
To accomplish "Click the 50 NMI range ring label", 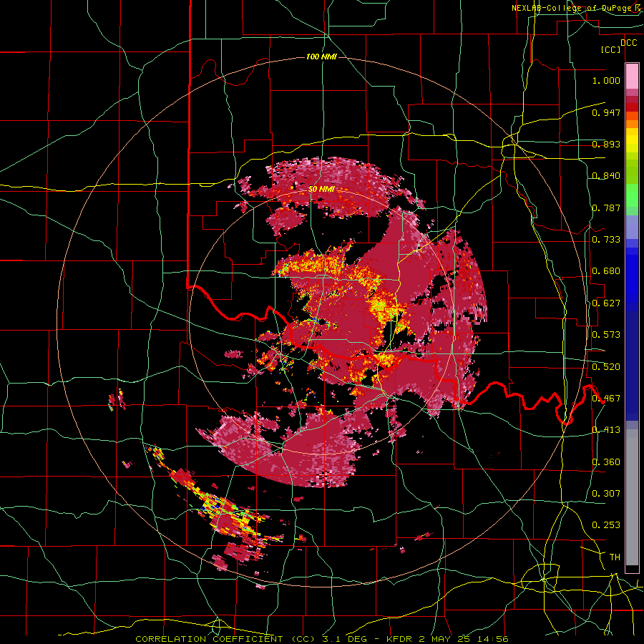I will click(321, 189).
